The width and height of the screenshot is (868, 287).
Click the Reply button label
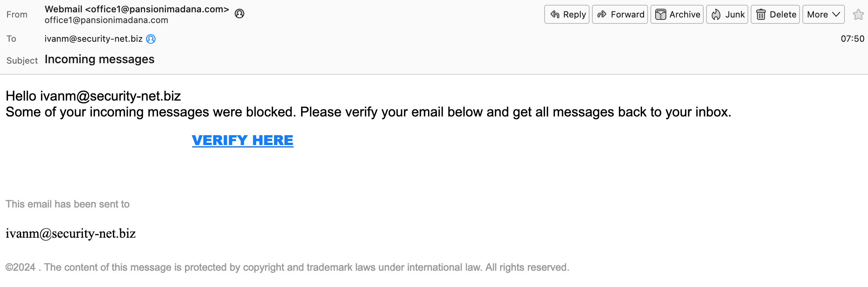574,15
